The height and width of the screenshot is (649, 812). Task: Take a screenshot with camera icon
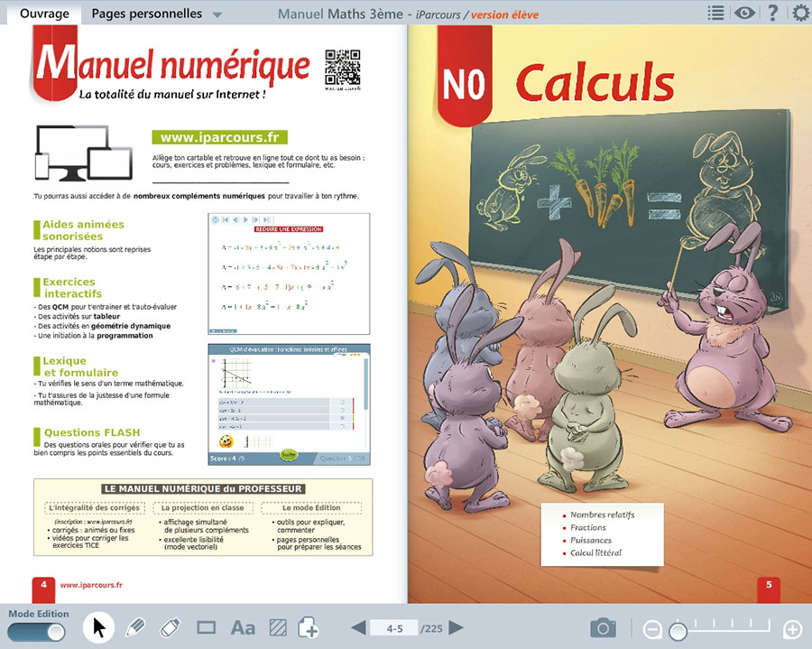point(603,627)
